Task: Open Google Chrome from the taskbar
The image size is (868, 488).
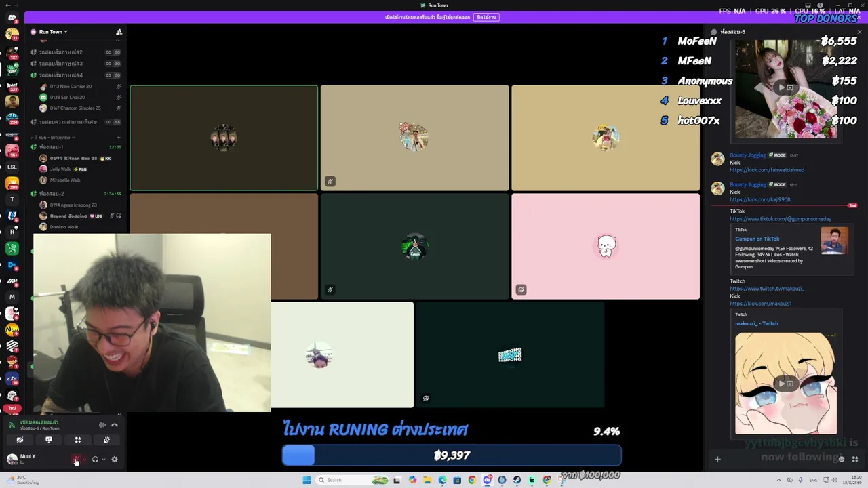Action: coord(472,480)
